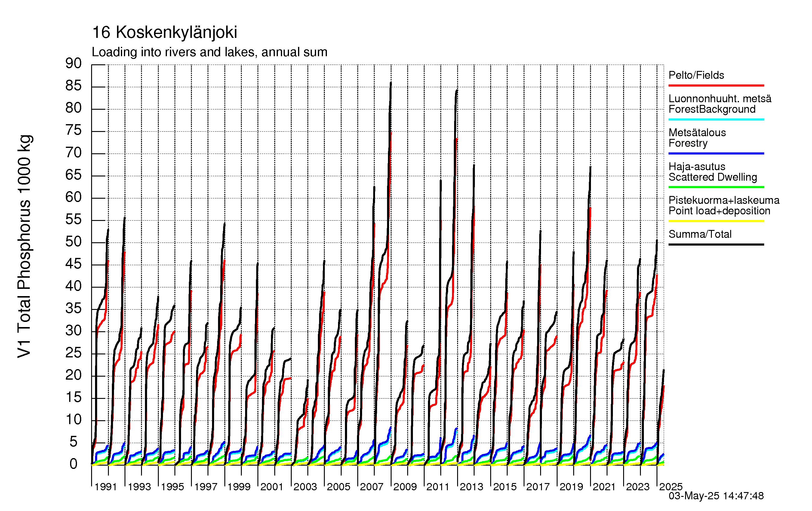The image size is (812, 511).
Task: Click the y-axis value 70
Action: click(73, 153)
